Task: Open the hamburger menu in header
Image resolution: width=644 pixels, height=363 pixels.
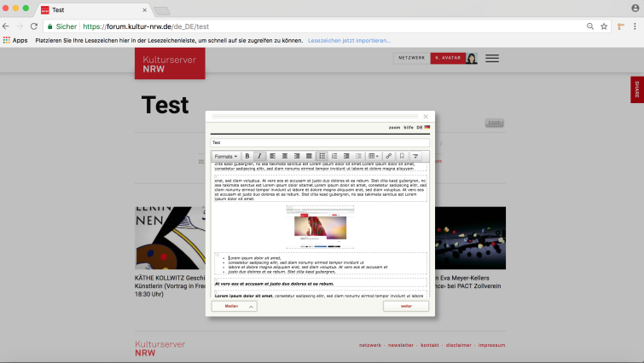Action: (x=492, y=58)
